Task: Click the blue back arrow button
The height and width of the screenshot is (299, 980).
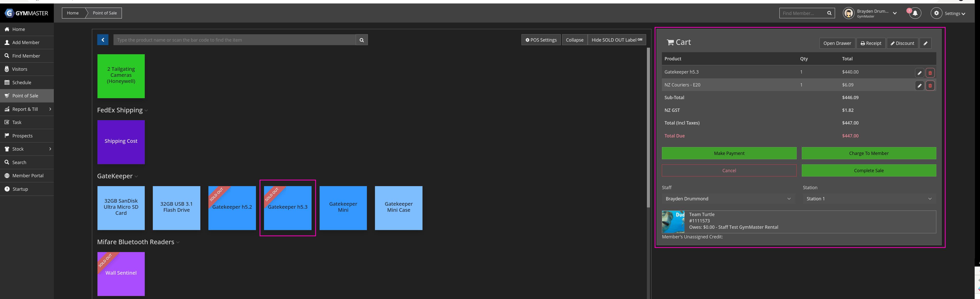Action: (103, 40)
